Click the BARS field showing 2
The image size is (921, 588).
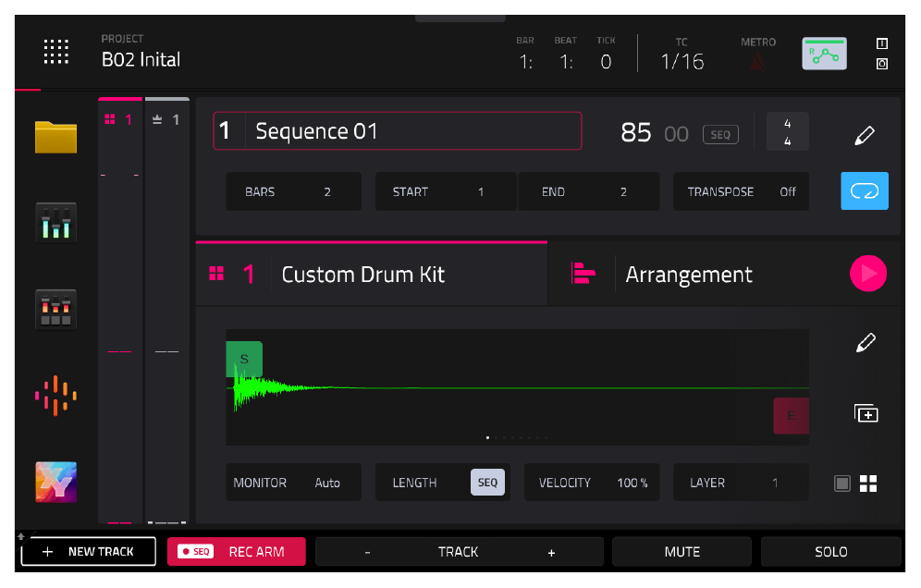pyautogui.click(x=294, y=191)
